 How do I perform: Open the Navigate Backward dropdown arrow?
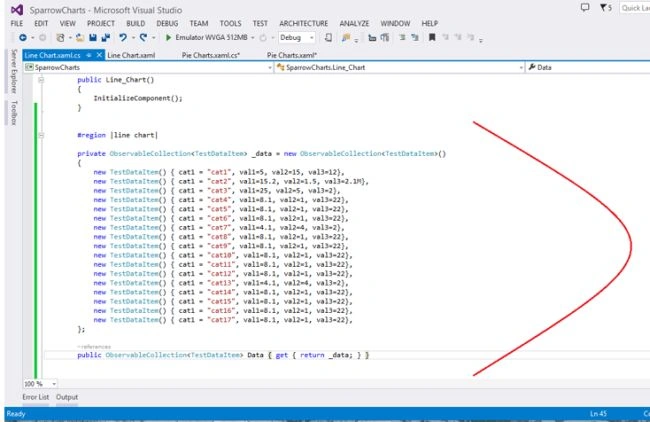pos(32,38)
